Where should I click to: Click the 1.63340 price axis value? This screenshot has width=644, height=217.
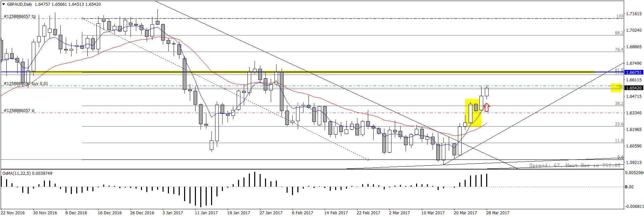coord(634,113)
